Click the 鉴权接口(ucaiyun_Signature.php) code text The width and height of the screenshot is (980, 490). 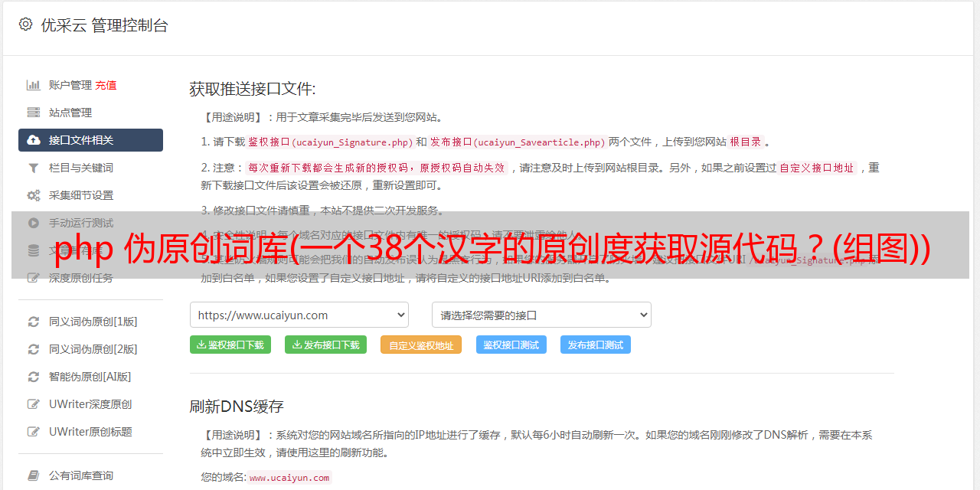click(x=330, y=142)
